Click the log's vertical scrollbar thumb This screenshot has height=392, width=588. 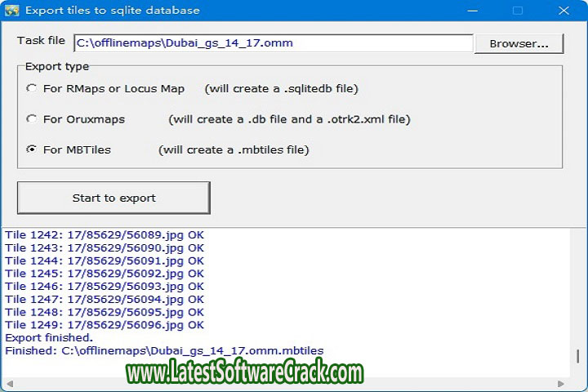coord(578,356)
